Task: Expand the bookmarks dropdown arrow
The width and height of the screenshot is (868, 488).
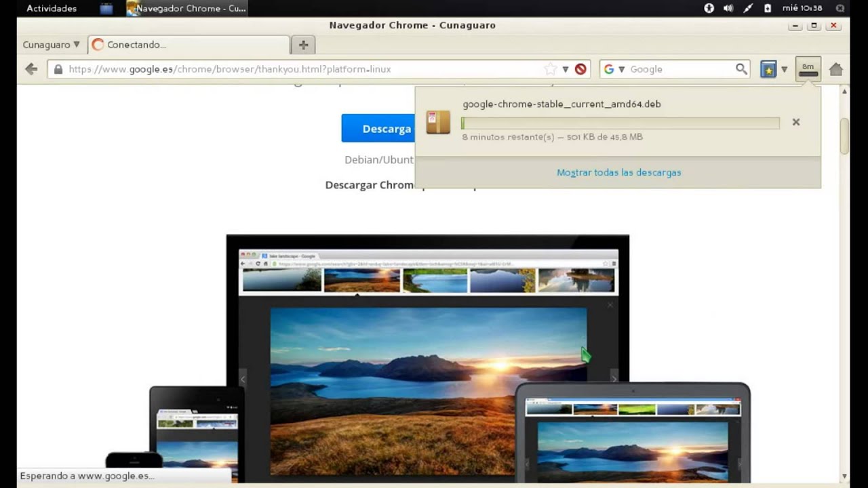Action: [784, 69]
